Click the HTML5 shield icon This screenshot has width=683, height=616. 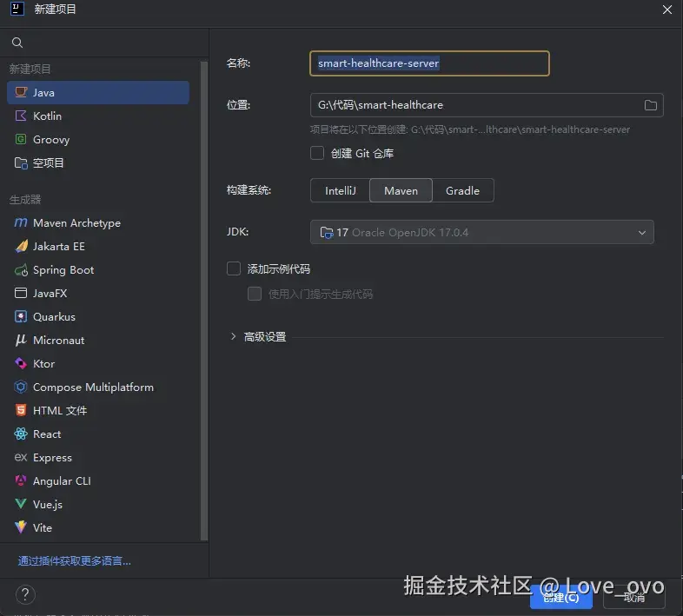(x=21, y=410)
